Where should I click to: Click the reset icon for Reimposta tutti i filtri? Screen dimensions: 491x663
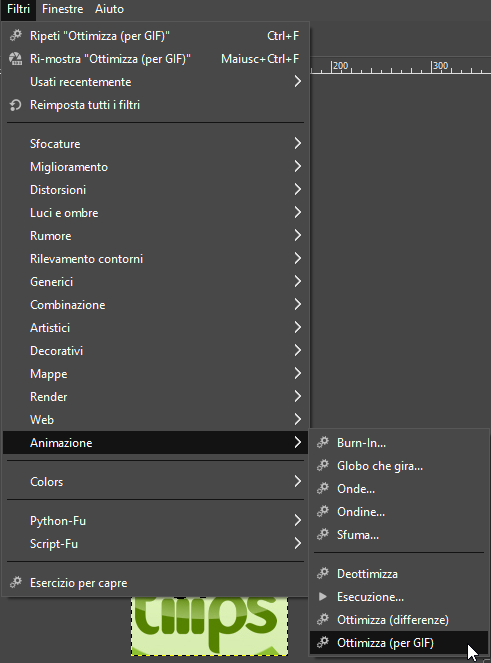pos(16,104)
